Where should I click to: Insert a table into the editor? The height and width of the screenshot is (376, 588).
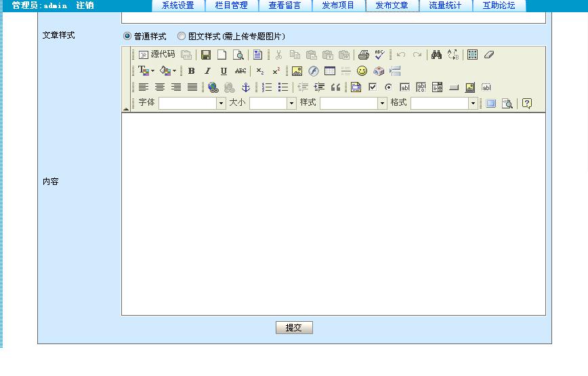pyautogui.click(x=330, y=71)
